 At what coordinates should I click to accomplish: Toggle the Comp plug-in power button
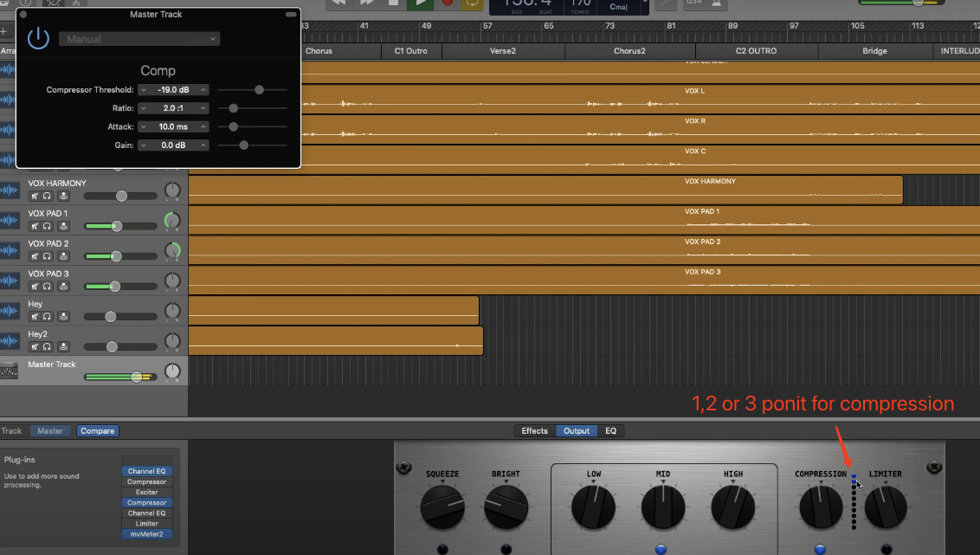coord(39,38)
